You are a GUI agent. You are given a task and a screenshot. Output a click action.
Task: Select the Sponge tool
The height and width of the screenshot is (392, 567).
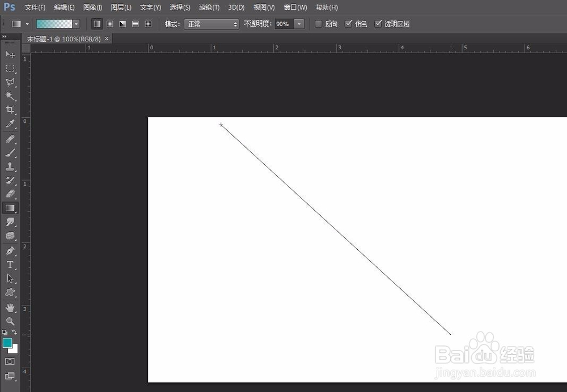point(10,236)
